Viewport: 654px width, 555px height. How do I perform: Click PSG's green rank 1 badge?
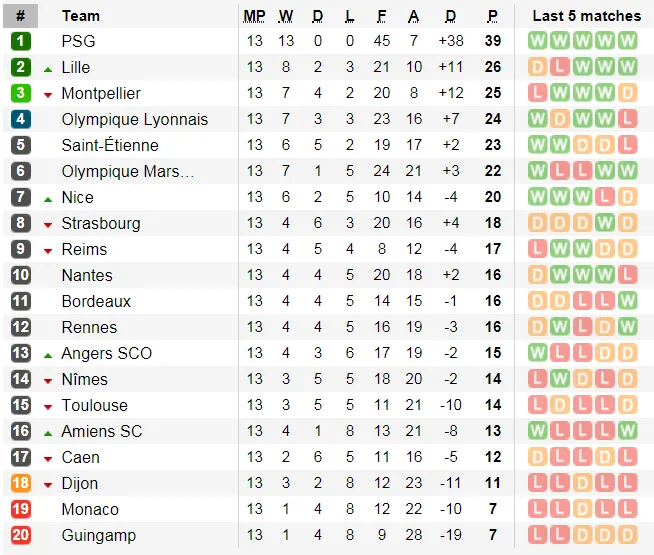pos(21,41)
